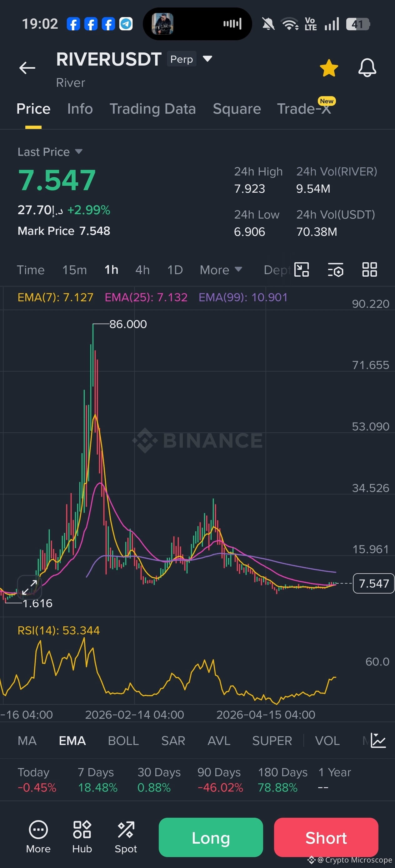Expand the More timeframes dropdown

pos(221,270)
